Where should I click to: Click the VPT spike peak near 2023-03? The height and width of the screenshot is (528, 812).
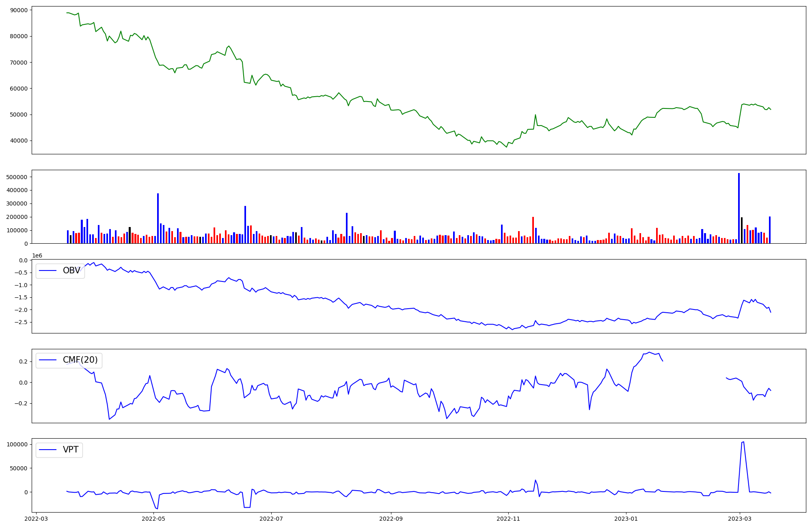pyautogui.click(x=743, y=442)
